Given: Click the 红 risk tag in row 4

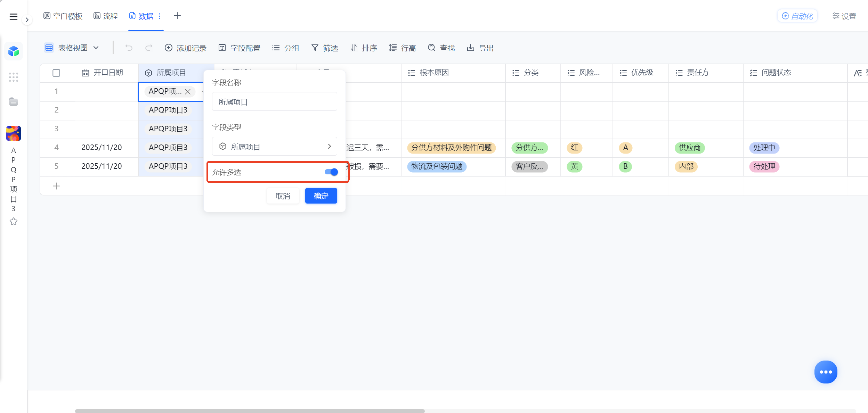Looking at the screenshot, I should [574, 148].
